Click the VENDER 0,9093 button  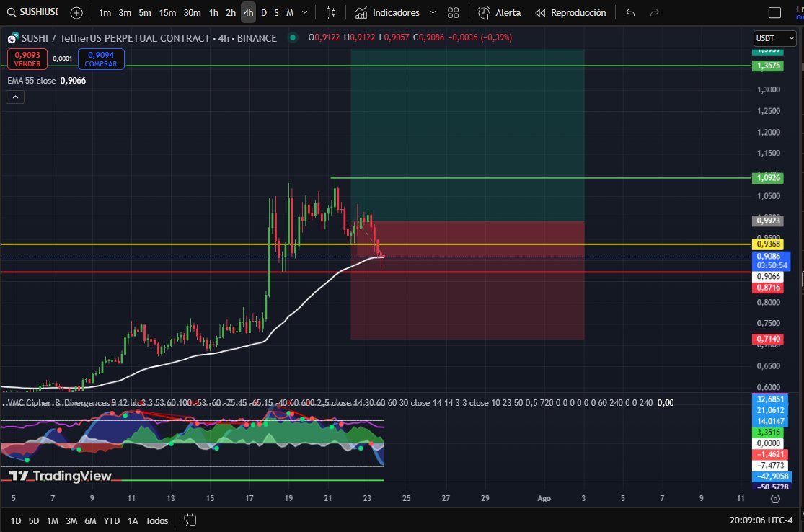coord(27,59)
